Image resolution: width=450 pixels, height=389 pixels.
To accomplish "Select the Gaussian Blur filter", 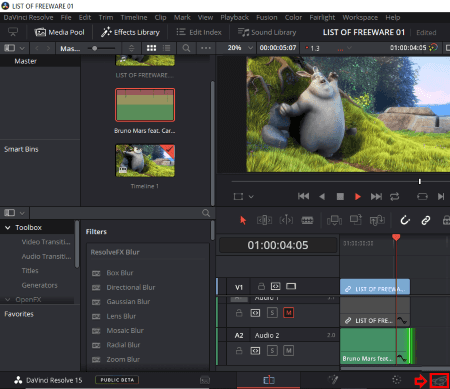I will click(x=128, y=302).
